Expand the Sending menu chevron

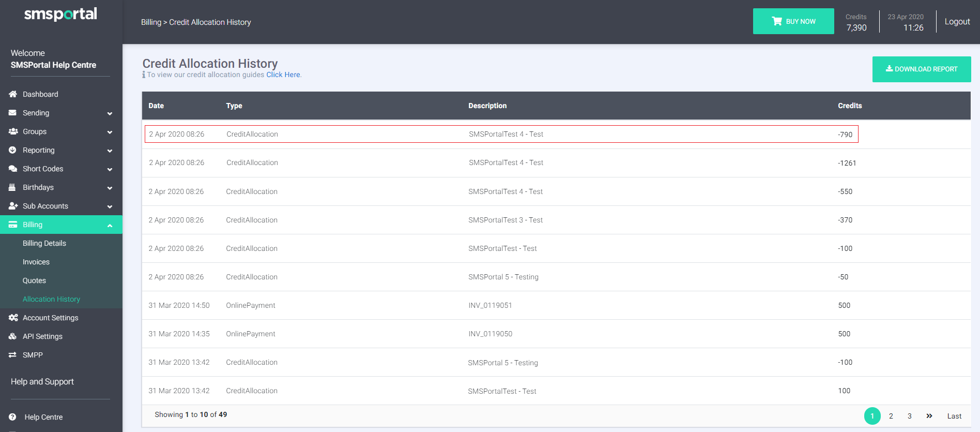tap(110, 113)
